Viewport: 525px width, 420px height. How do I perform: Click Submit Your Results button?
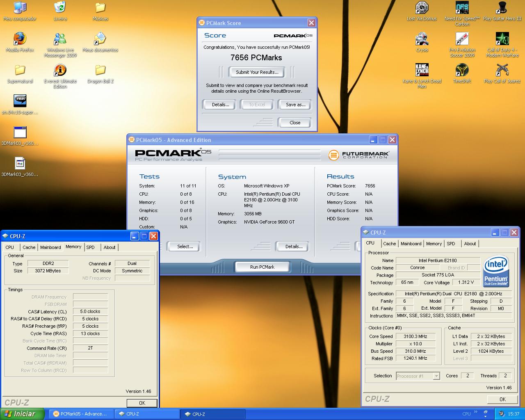[257, 72]
